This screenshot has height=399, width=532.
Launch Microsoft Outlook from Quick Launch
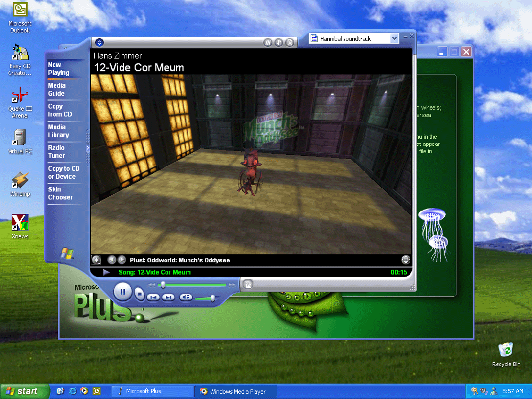point(97,391)
